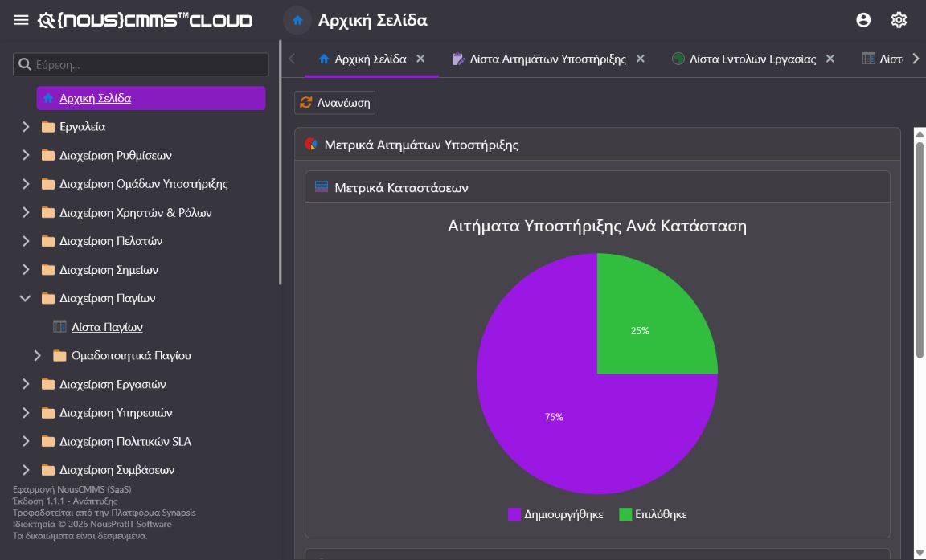
Task: Click the Διαχείριση Πελατών folder icon
Action: coord(48,241)
